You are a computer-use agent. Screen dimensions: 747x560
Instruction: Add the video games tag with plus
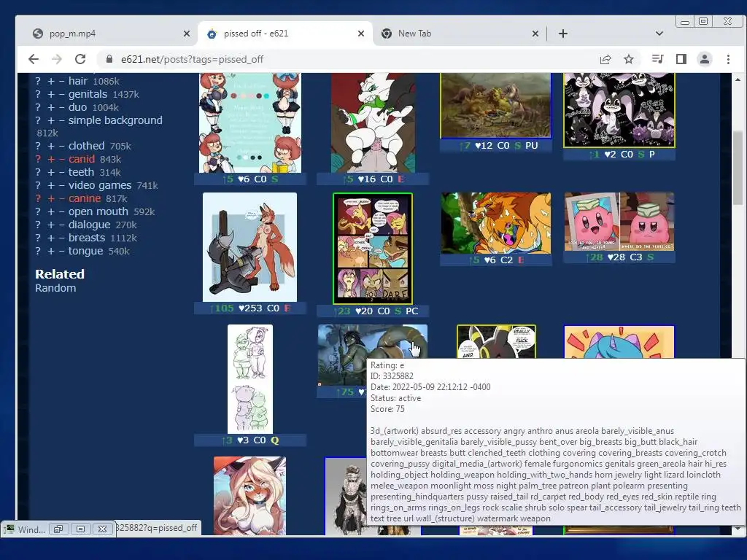pyautogui.click(x=51, y=185)
